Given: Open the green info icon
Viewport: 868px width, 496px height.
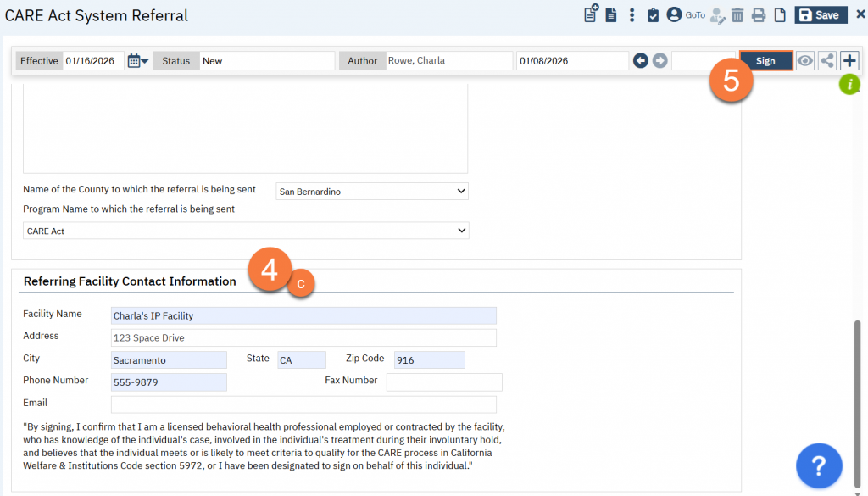Looking at the screenshot, I should 849,84.
